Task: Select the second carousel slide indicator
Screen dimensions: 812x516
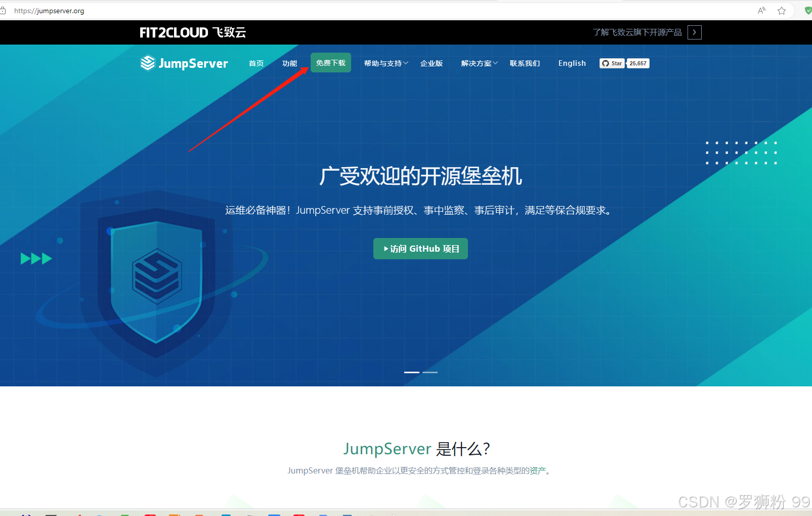Action: pos(430,372)
